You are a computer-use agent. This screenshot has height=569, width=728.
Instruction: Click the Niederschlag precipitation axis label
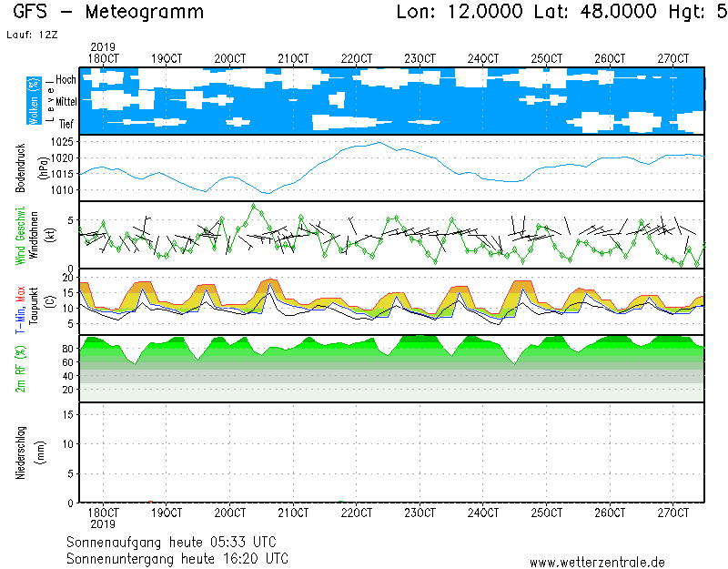tap(20, 452)
